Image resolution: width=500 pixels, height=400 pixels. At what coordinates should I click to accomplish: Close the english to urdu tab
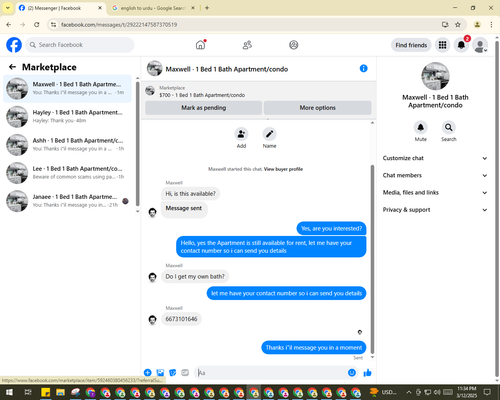(193, 8)
